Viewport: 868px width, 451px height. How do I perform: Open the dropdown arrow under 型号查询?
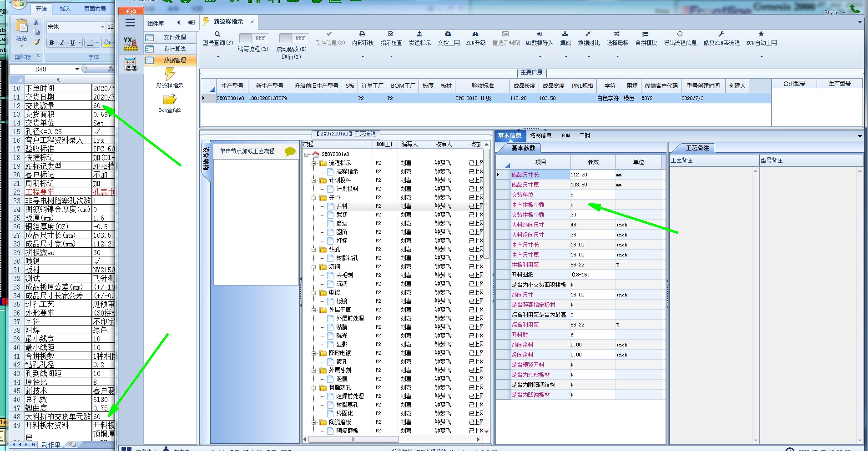pyautogui.click(x=218, y=57)
